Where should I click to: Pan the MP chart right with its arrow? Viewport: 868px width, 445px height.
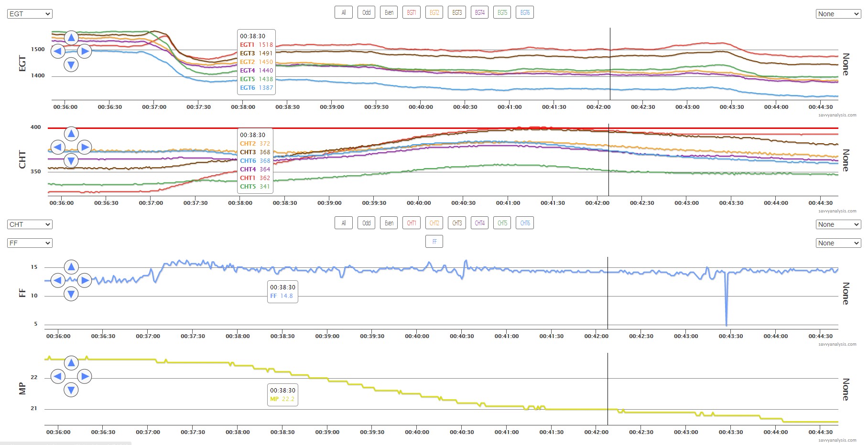pos(85,377)
